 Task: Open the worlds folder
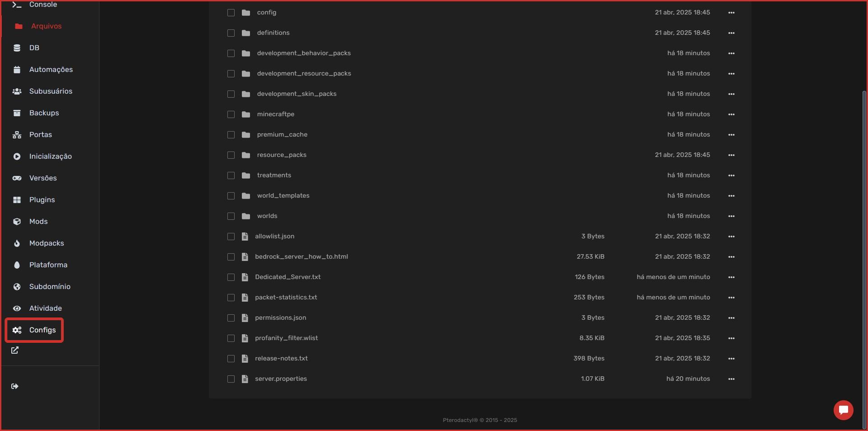coord(267,216)
